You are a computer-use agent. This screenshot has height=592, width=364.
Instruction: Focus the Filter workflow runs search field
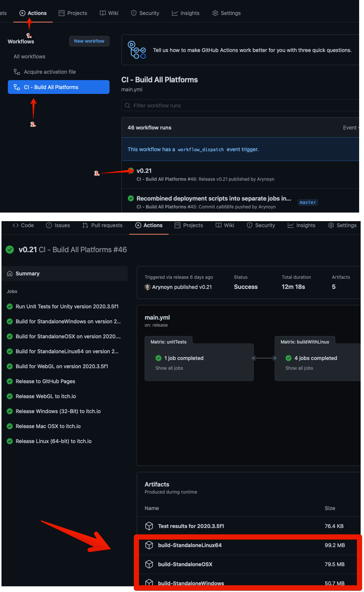tap(240, 106)
